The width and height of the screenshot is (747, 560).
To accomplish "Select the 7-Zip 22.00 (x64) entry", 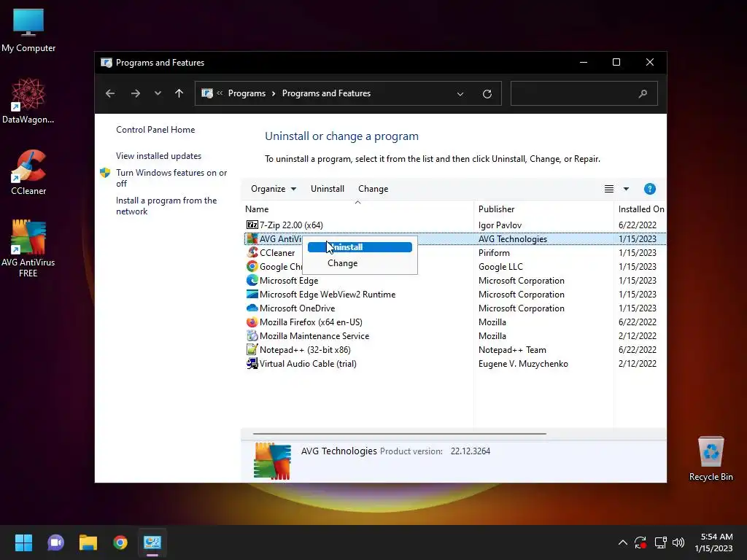I will (291, 225).
